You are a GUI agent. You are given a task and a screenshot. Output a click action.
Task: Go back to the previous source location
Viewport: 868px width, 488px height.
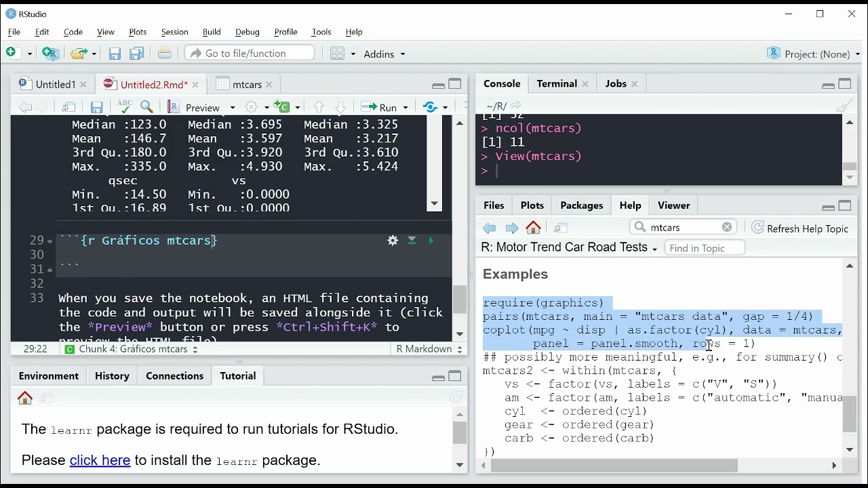pos(25,107)
